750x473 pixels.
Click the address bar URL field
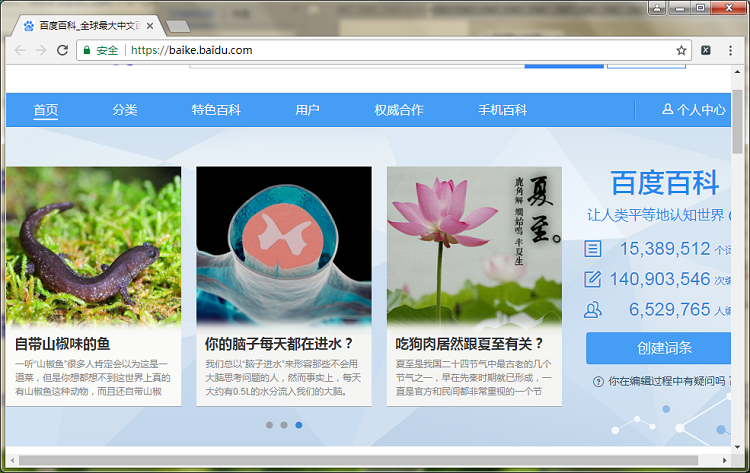[384, 50]
